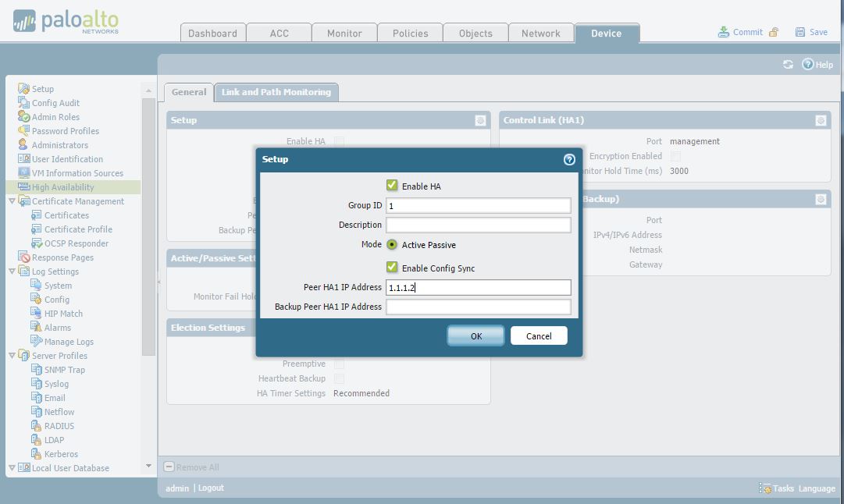Open Tasks icon in status bar
This screenshot has height=504, width=844.
click(765, 488)
